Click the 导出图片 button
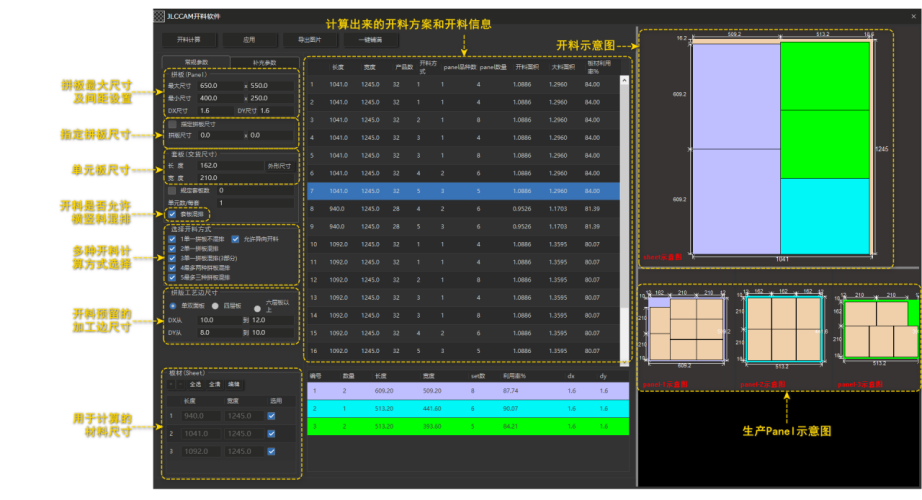922x500 pixels. point(309,40)
